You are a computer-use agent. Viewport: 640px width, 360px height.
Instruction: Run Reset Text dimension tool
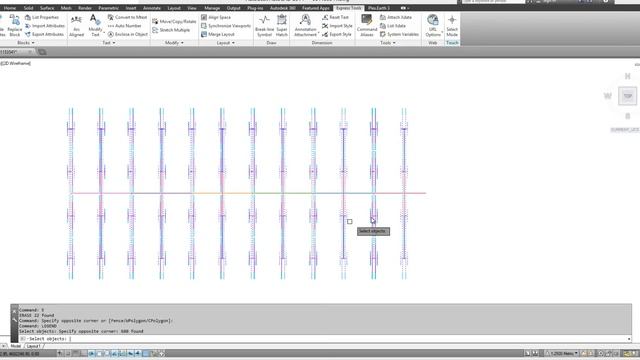(336, 17)
